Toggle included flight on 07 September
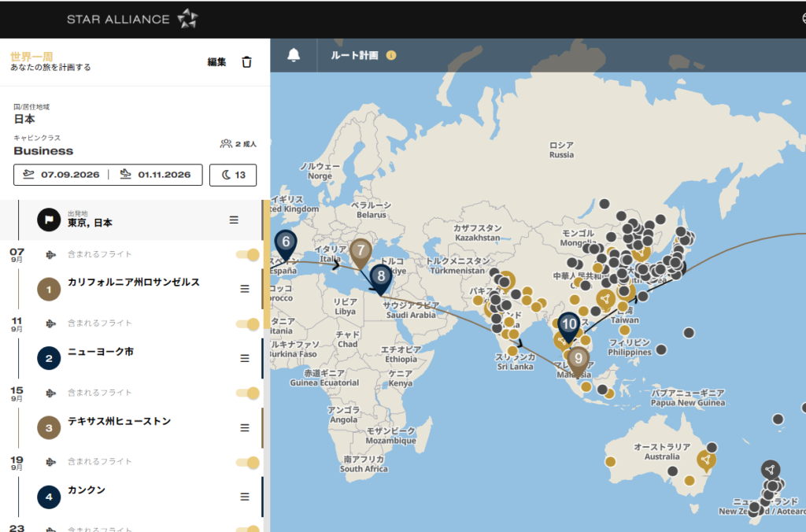This screenshot has width=806, height=532. point(248,254)
